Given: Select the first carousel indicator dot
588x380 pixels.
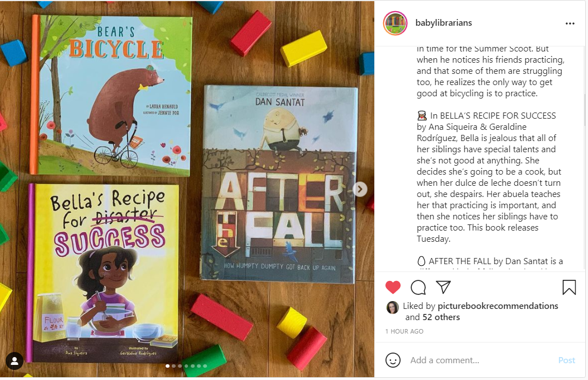Looking at the screenshot, I should (167, 366).
